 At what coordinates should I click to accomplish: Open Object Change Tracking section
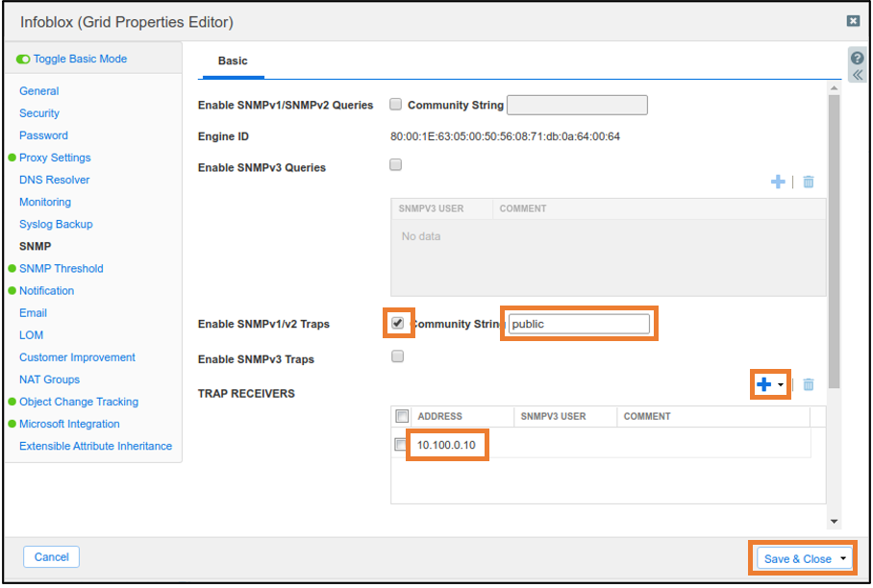[x=79, y=402]
